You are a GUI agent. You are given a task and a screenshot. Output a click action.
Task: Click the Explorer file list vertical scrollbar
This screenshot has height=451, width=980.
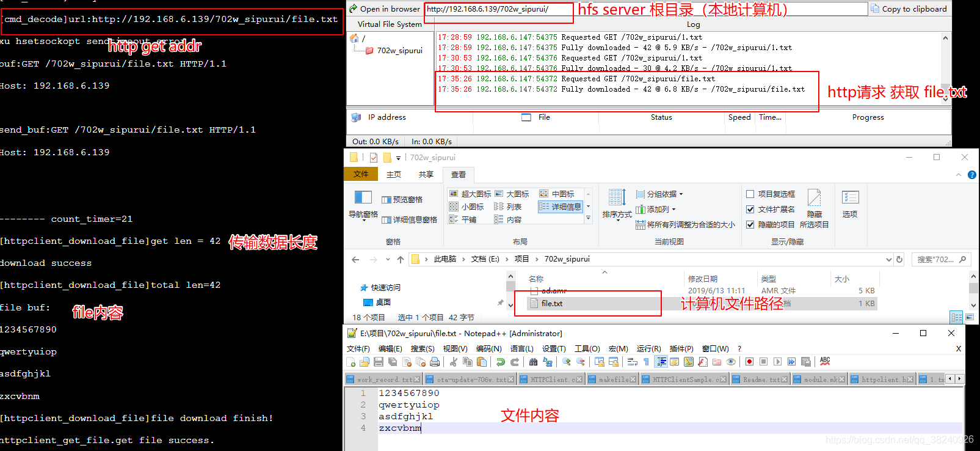(973, 291)
